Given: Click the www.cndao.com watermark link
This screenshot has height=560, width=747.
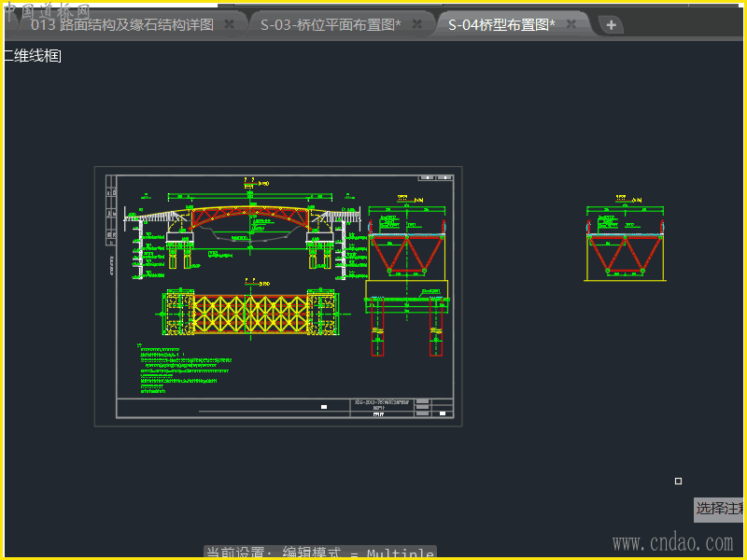Looking at the screenshot, I should [x=672, y=542].
